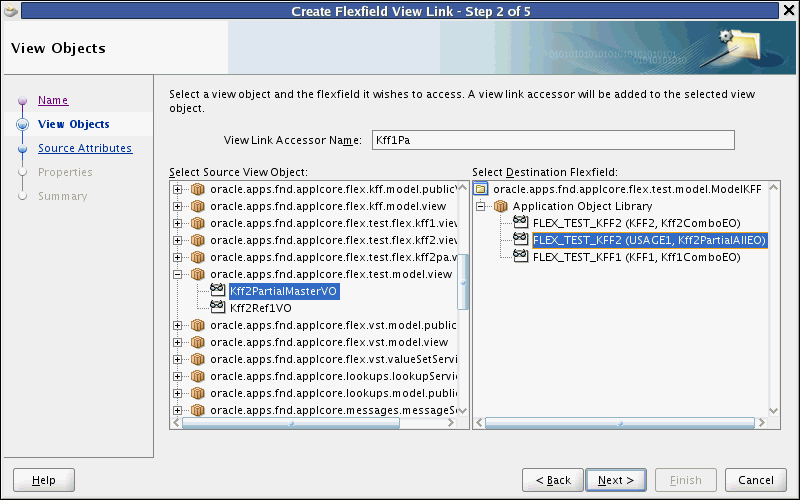Expand the flex.vst.model.public package node
This screenshot has height=500, width=800.
point(177,325)
